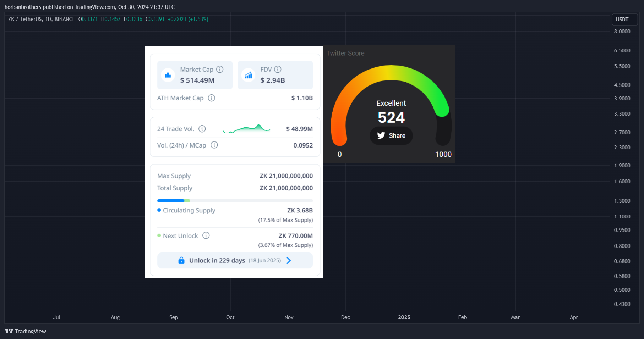Click the Market Cap bar chart icon
The image size is (644, 339).
[168, 75]
